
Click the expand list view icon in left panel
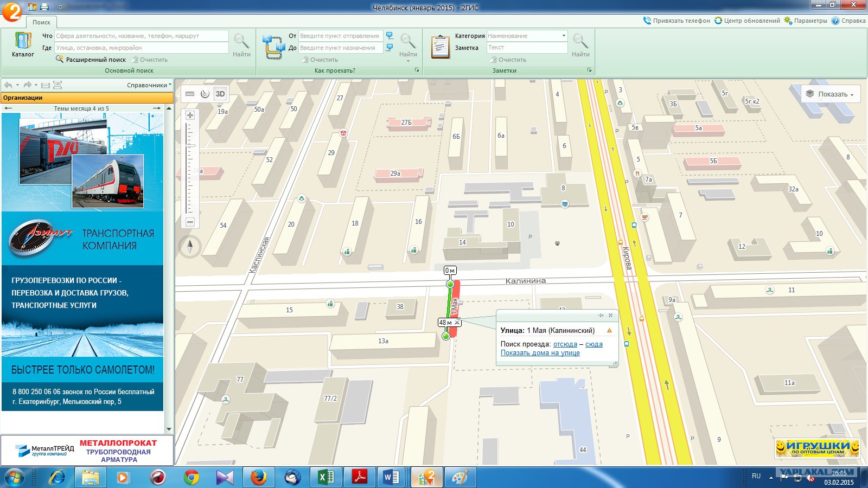[58, 85]
